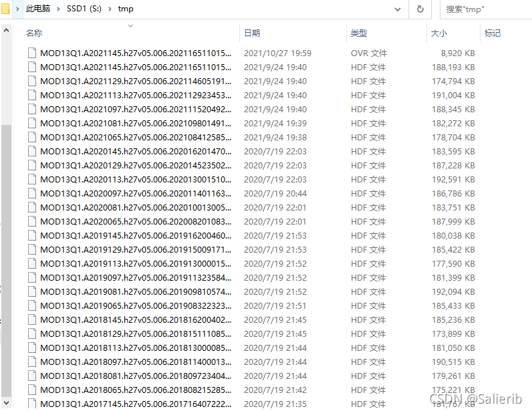Click date 2020/7/19 20:44

(275, 193)
